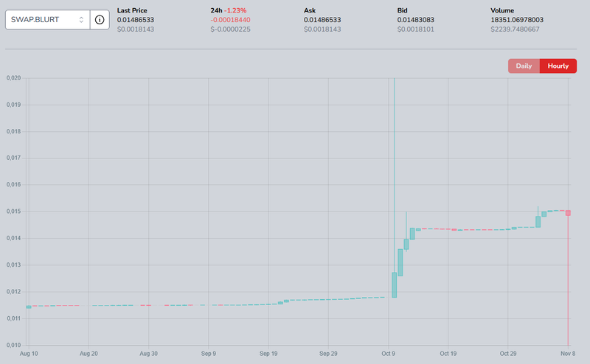The height and width of the screenshot is (364, 590).
Task: Click the Aug 20 date axis label
Action: pyautogui.click(x=88, y=353)
